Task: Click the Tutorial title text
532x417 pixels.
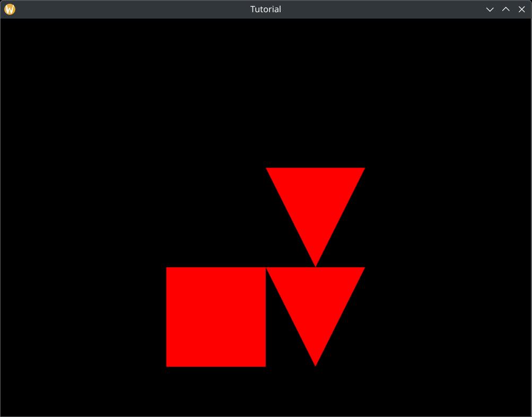Action: pos(265,9)
